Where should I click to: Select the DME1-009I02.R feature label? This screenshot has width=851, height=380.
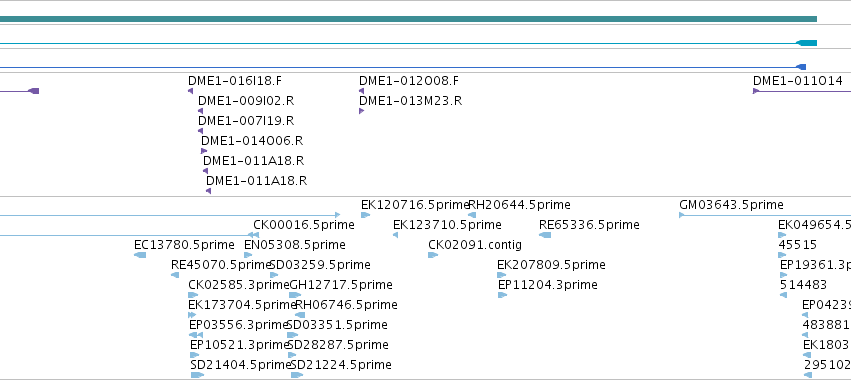click(246, 101)
